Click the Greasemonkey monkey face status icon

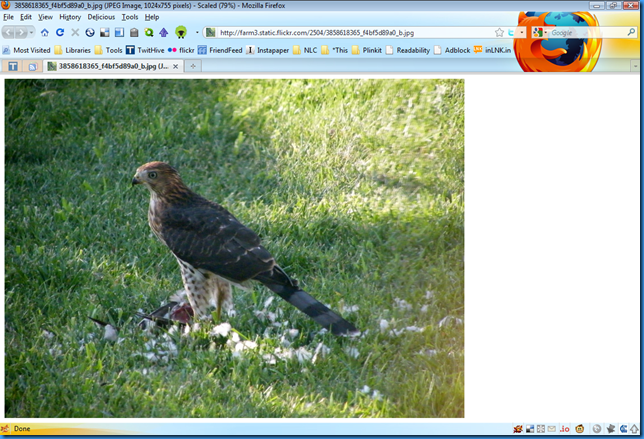tap(580, 429)
